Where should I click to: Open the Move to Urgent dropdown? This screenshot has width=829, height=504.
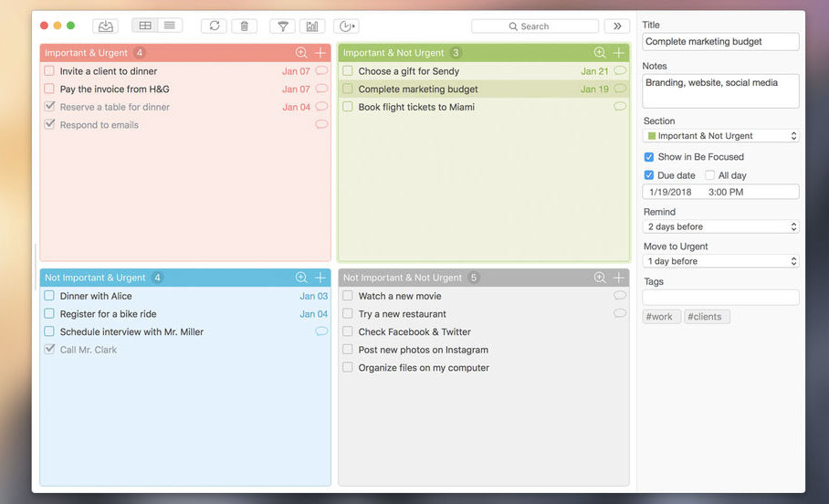720,261
